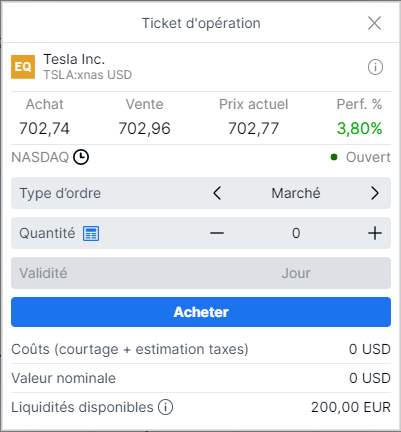Focus the quantity value field
Image resolution: width=401 pixels, height=432 pixels.
click(296, 233)
